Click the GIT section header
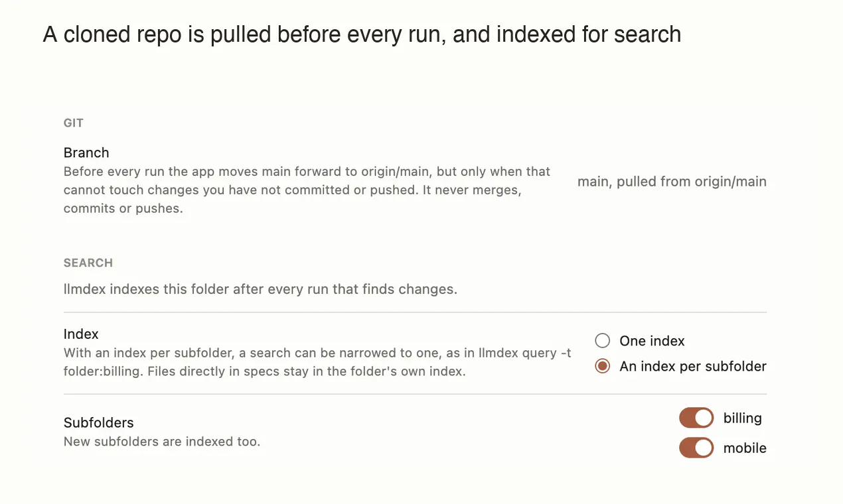 [x=74, y=123]
